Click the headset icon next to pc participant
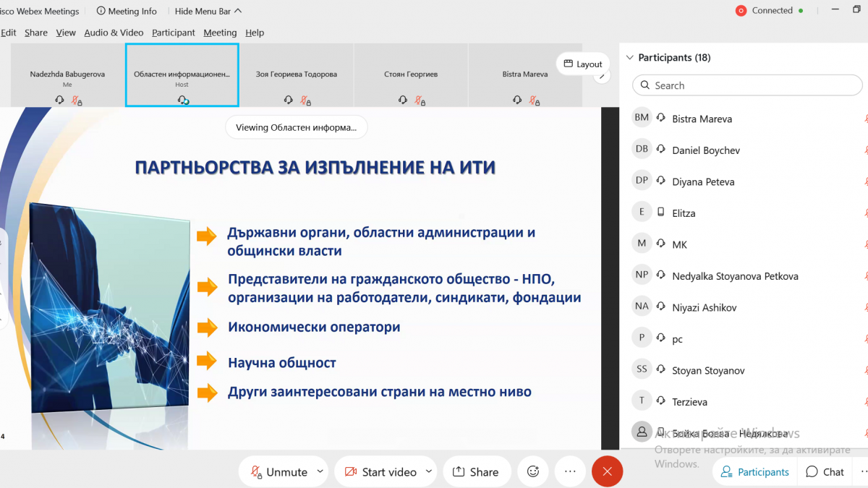The height and width of the screenshot is (488, 868). (x=660, y=338)
